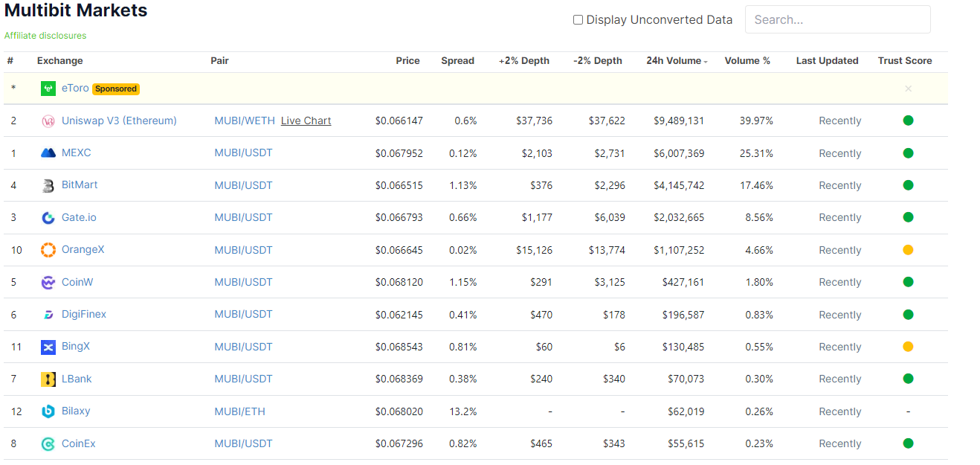Open the MEXC exchange link

77,153
